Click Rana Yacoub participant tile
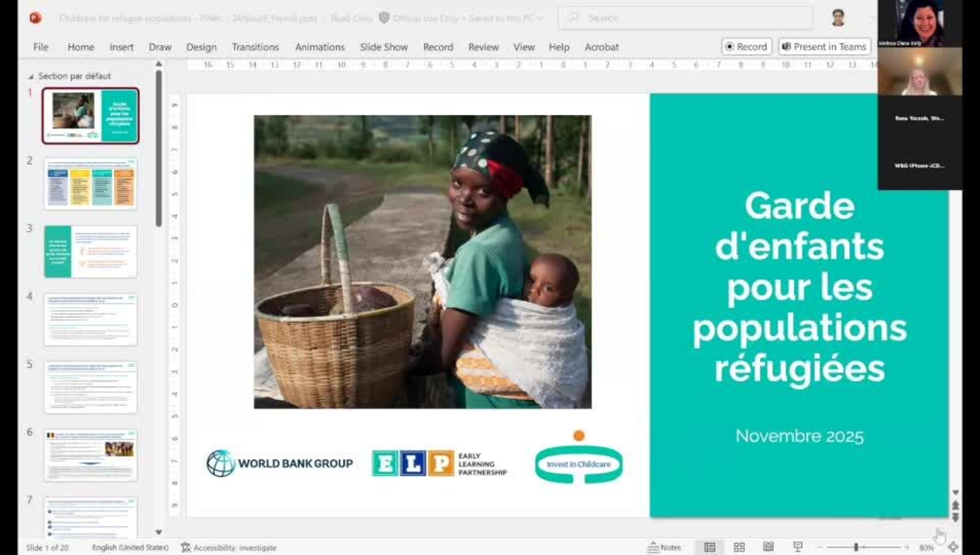980x555 pixels. pyautogui.click(x=920, y=119)
